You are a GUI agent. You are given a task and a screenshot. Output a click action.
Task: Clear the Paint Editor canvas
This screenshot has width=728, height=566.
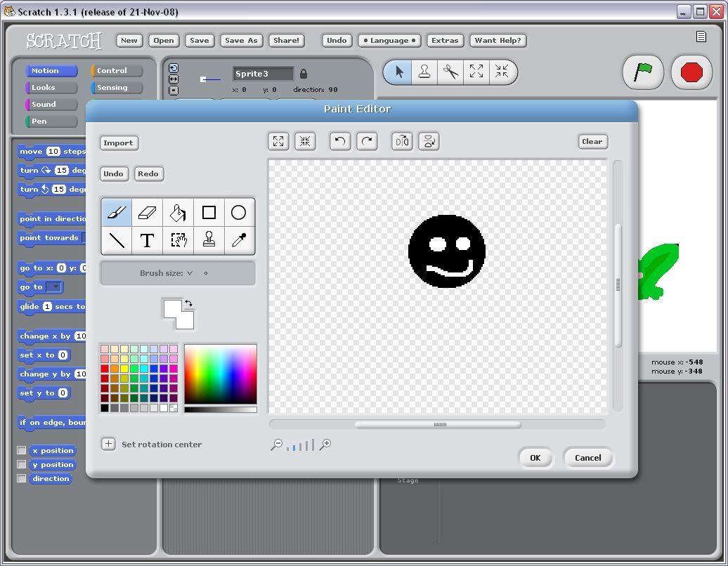pos(592,141)
